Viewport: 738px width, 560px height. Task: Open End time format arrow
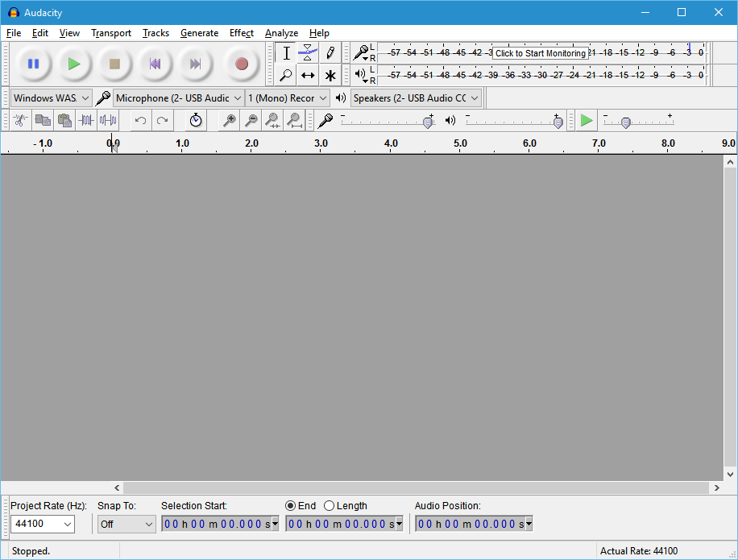(x=399, y=524)
